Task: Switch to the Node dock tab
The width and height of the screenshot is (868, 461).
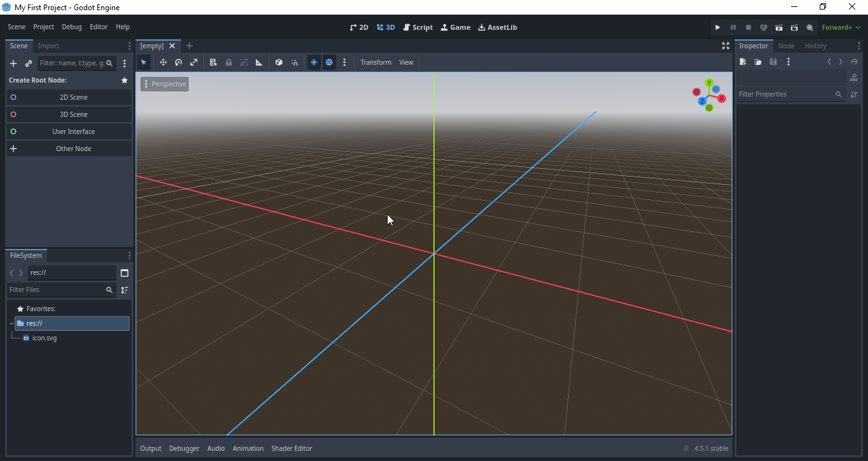Action: point(787,46)
